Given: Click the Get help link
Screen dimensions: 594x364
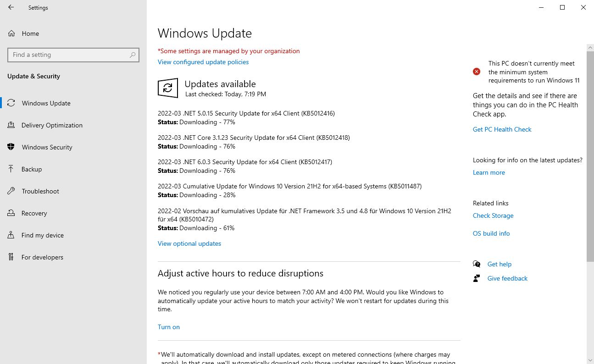Looking at the screenshot, I should [500, 264].
